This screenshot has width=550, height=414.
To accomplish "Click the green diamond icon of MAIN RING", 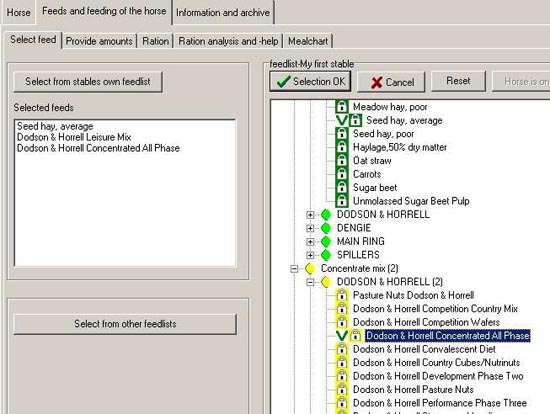I will [x=326, y=241].
